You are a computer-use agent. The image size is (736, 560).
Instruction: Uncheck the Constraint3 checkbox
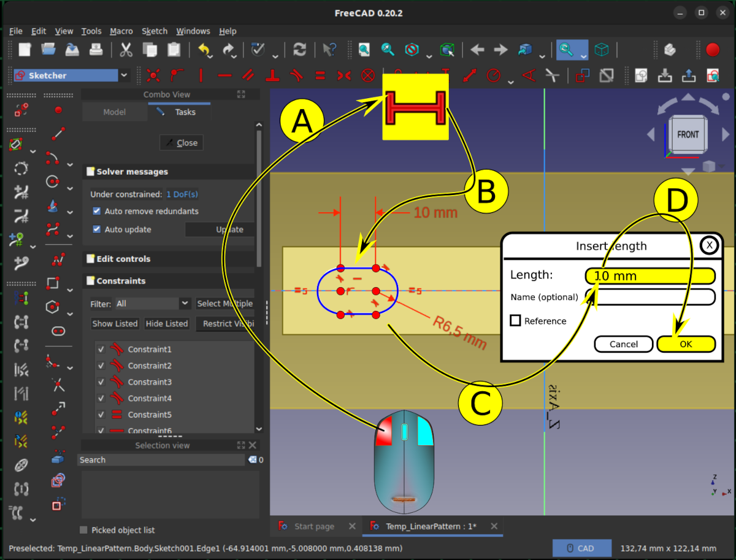[x=101, y=382]
